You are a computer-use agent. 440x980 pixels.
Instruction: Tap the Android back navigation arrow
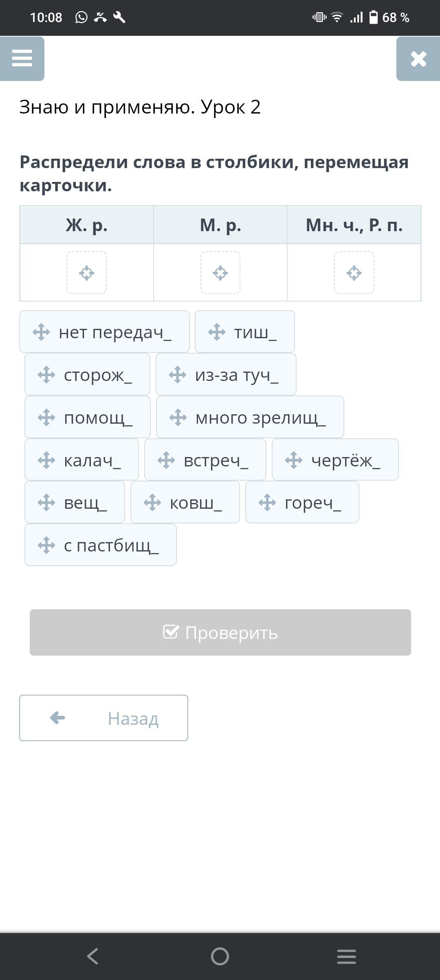coord(93,956)
